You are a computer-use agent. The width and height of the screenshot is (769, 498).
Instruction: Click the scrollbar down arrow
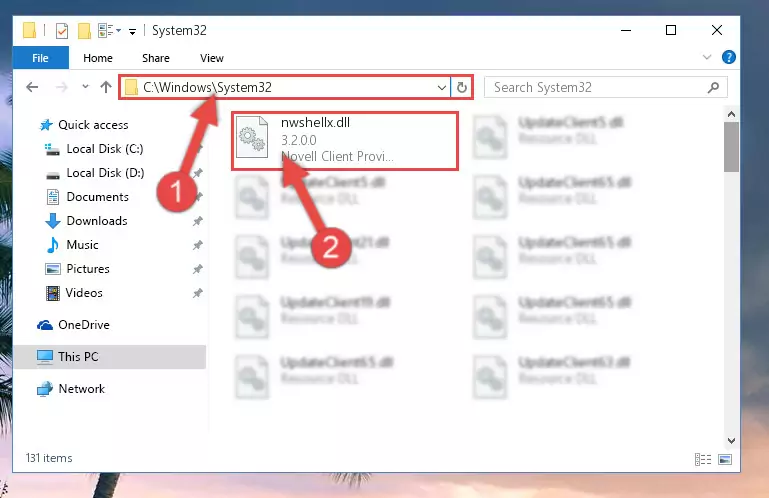click(x=731, y=441)
